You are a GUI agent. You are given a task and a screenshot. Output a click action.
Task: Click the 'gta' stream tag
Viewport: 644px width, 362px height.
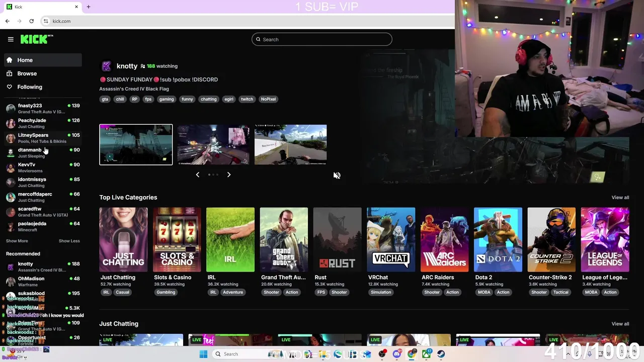pyautogui.click(x=105, y=99)
